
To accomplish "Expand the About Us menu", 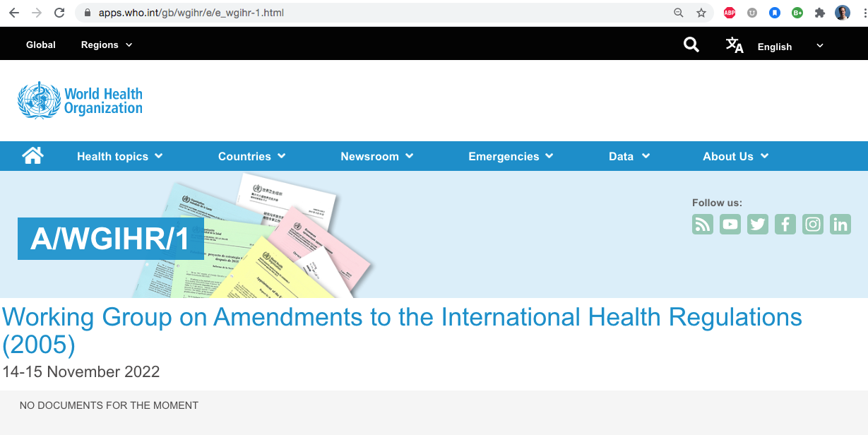I will pos(736,156).
